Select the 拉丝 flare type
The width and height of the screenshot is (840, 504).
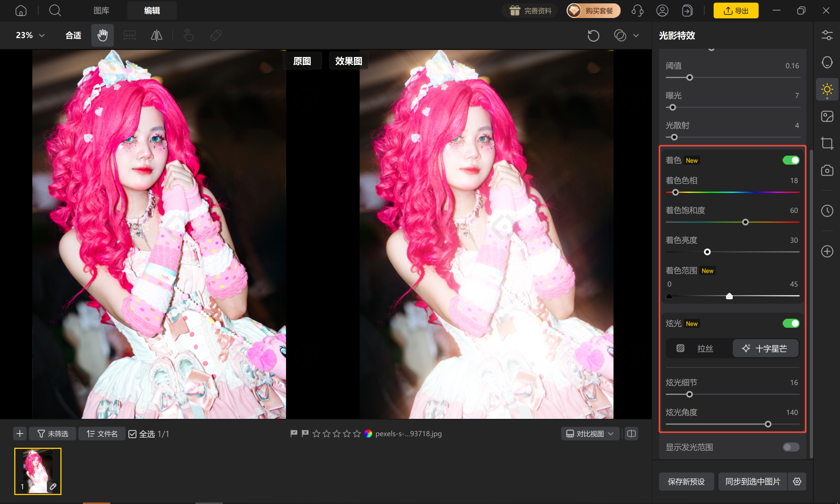(699, 349)
